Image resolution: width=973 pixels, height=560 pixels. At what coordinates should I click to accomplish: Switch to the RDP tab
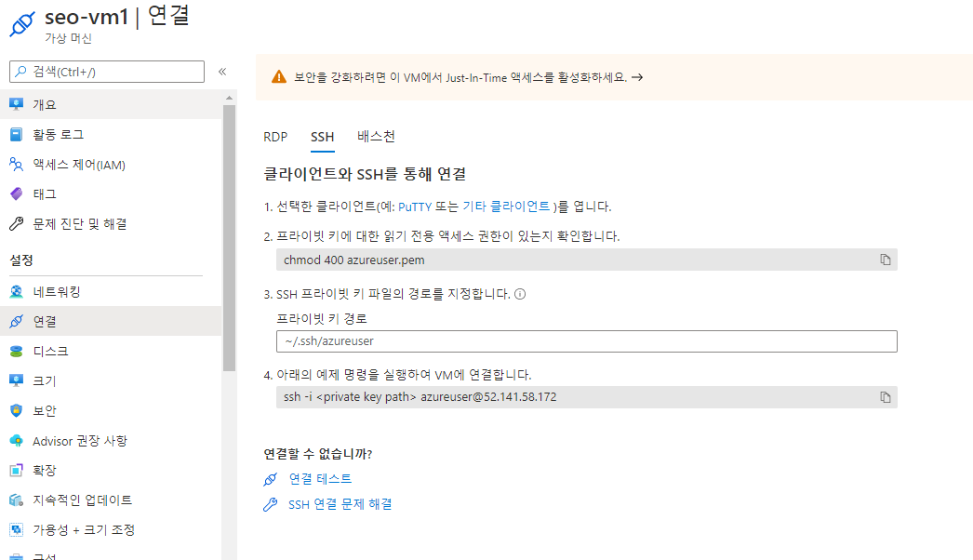[x=275, y=137]
